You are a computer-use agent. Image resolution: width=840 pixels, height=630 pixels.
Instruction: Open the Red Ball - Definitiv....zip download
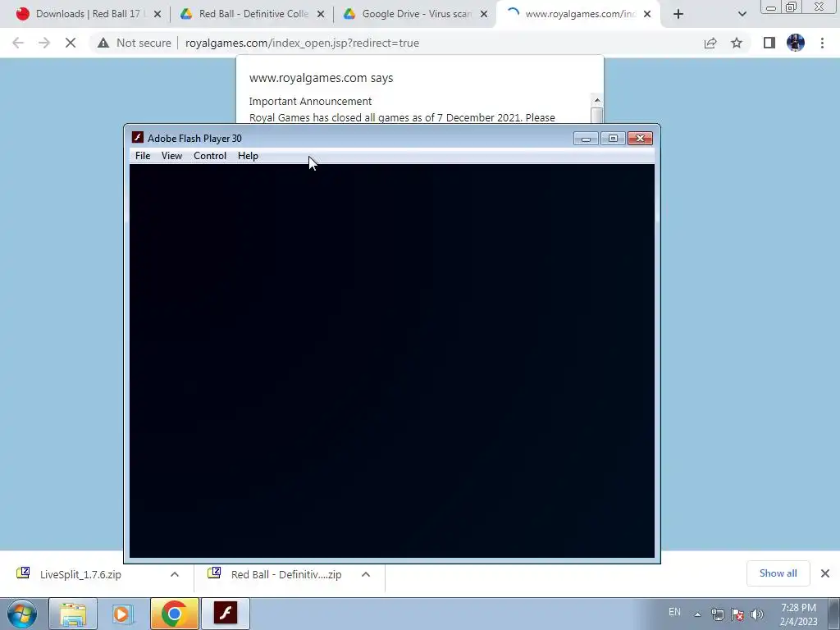pyautogui.click(x=286, y=574)
